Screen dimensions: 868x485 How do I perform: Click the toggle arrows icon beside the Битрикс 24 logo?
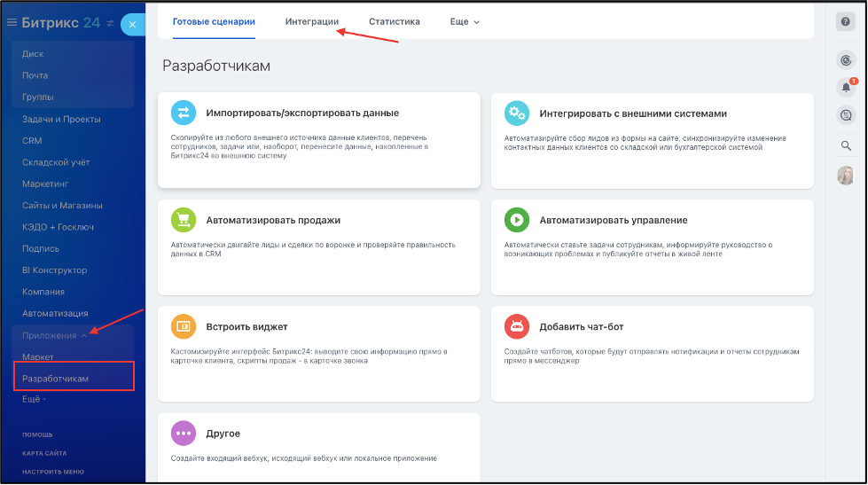point(110,23)
